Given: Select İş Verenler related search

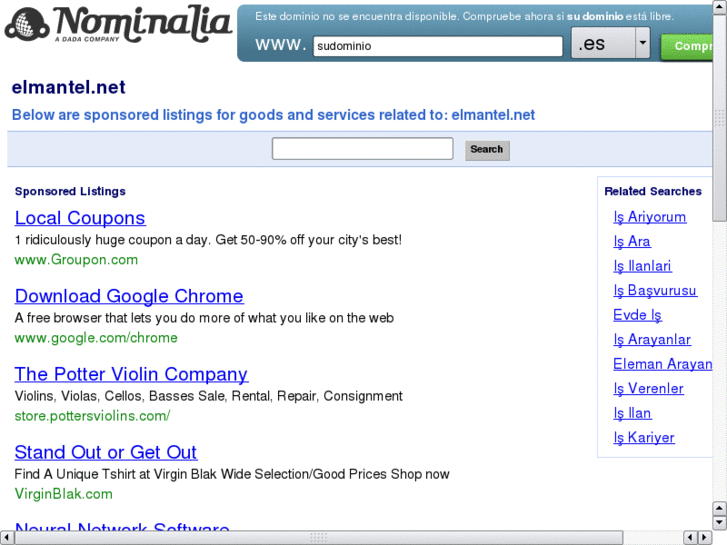Looking at the screenshot, I should coord(648,389).
